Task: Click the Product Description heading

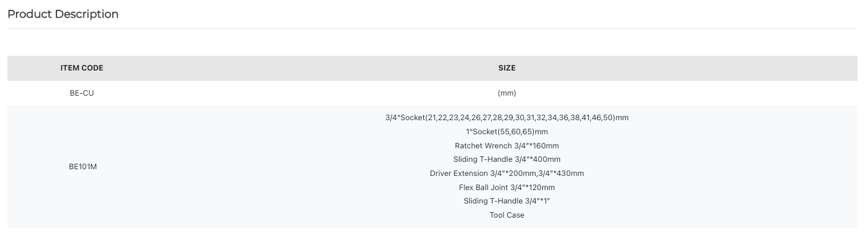Action: point(63,14)
